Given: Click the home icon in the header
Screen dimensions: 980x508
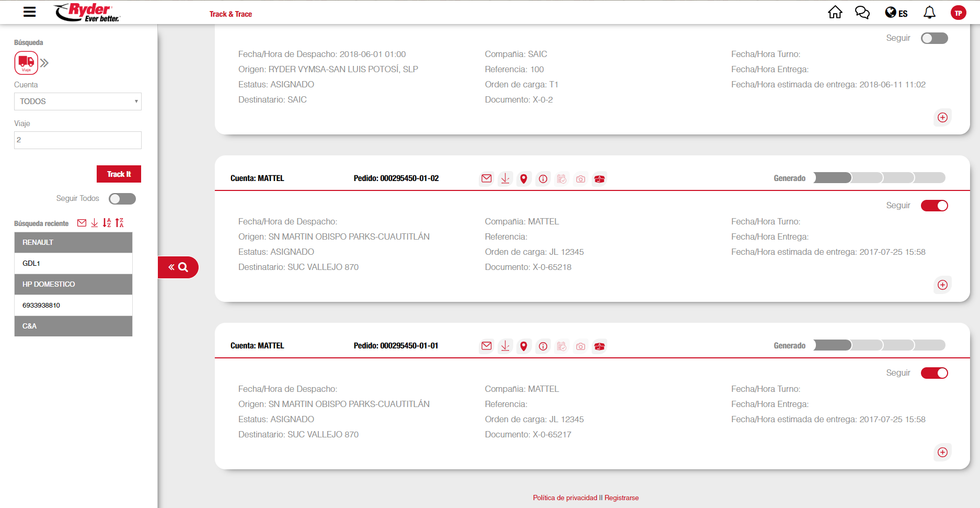Looking at the screenshot, I should click(835, 13).
